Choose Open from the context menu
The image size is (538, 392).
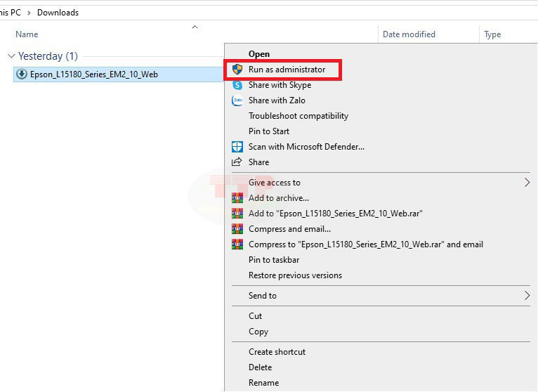click(258, 54)
